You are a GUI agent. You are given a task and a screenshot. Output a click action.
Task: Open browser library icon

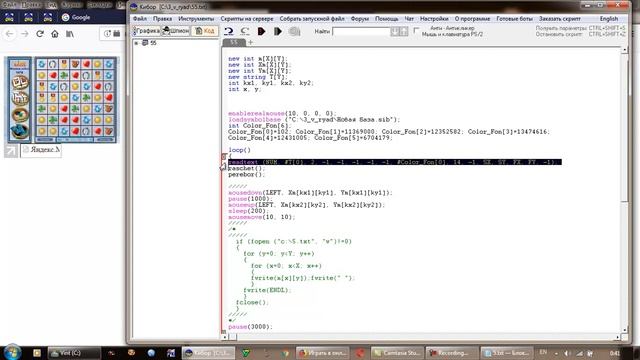(70, 34)
